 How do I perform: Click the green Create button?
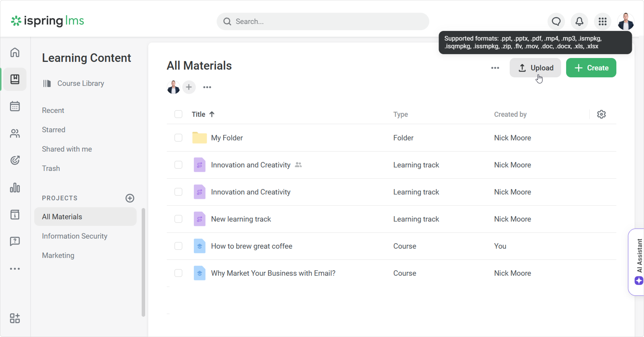click(591, 68)
